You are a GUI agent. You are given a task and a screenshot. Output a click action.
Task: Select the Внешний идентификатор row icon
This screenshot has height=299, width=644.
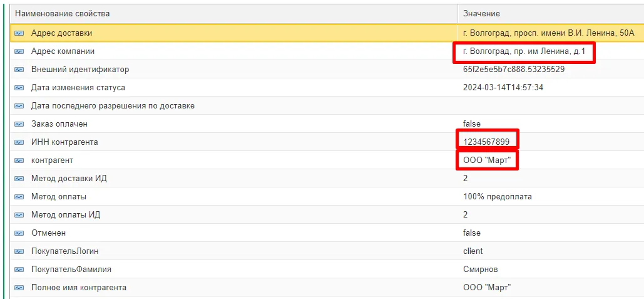(x=19, y=70)
